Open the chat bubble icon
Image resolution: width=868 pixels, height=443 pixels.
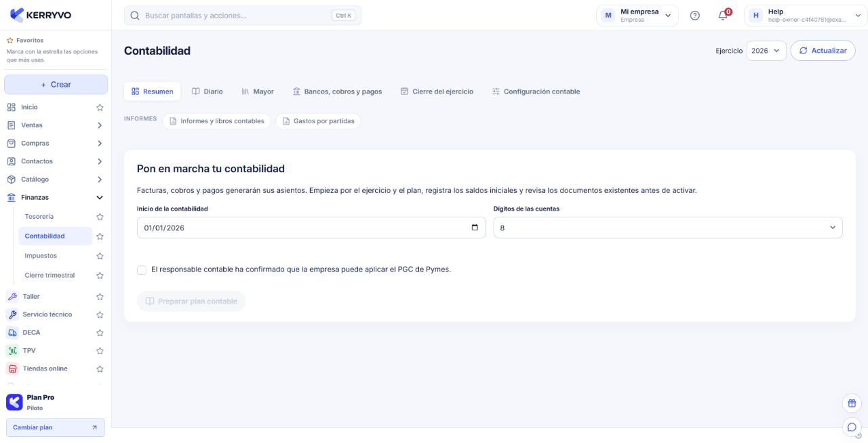coord(852,427)
